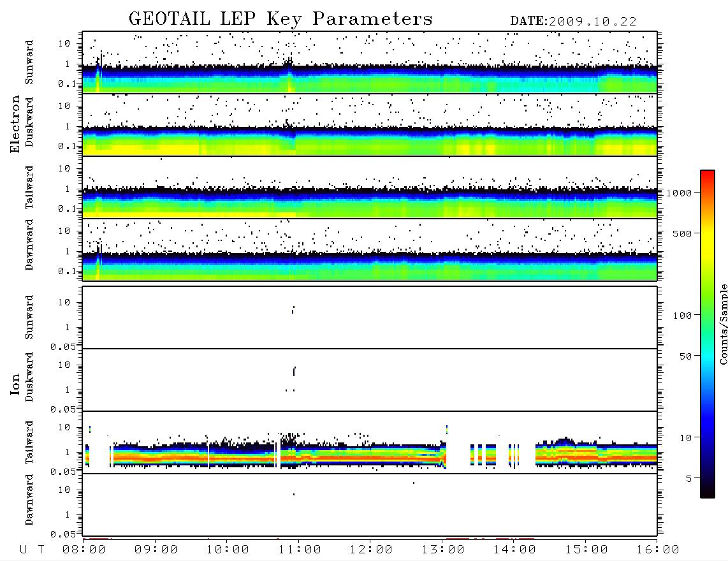
Task: Click inside the Electron Tailward spectrogram
Action: tap(370, 187)
